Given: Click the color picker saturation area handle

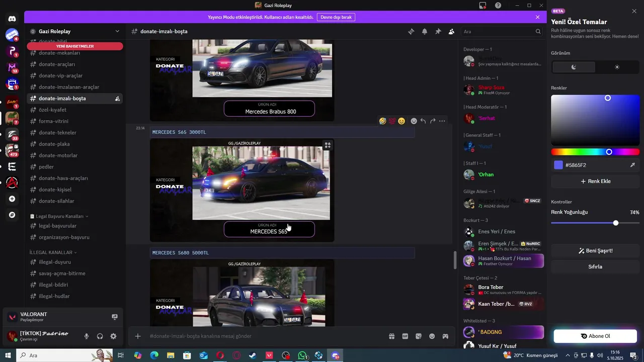Looking at the screenshot, I should 608,98.
